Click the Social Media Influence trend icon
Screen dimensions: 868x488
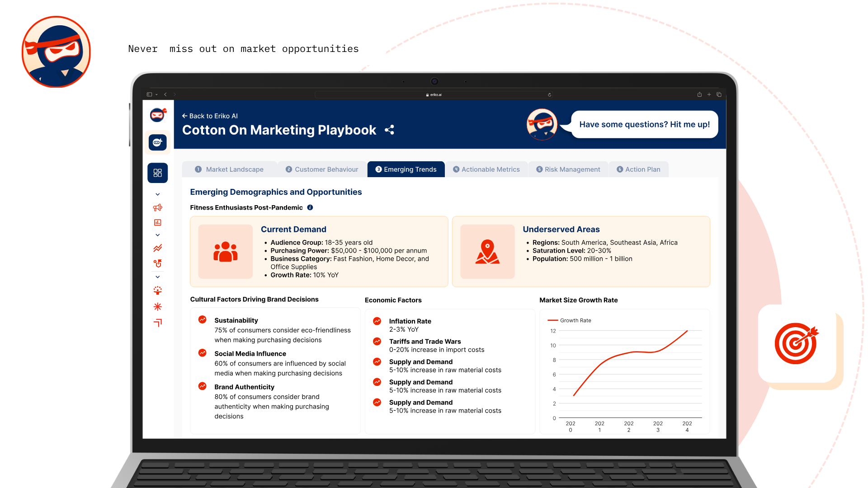tap(203, 353)
